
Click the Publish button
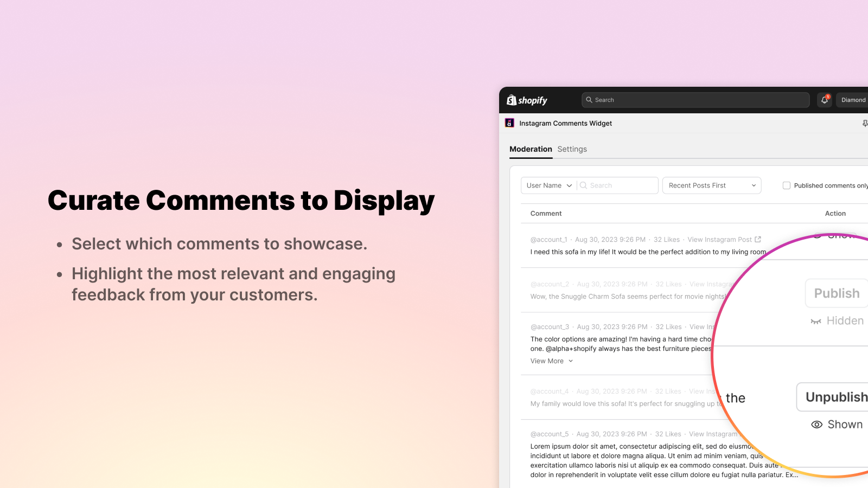point(836,293)
